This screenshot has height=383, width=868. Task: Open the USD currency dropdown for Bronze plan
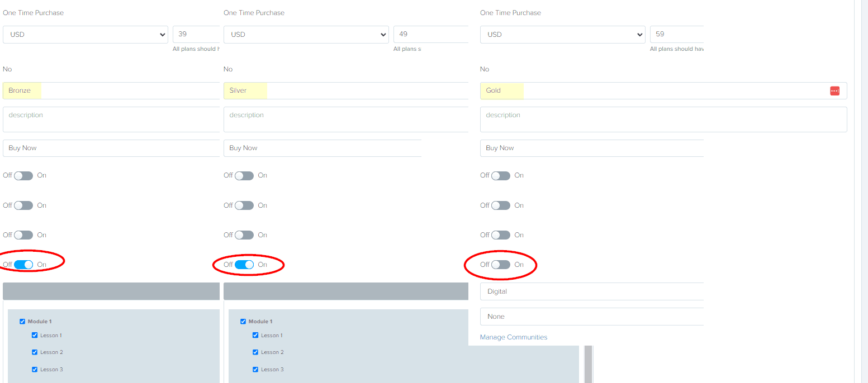(85, 34)
